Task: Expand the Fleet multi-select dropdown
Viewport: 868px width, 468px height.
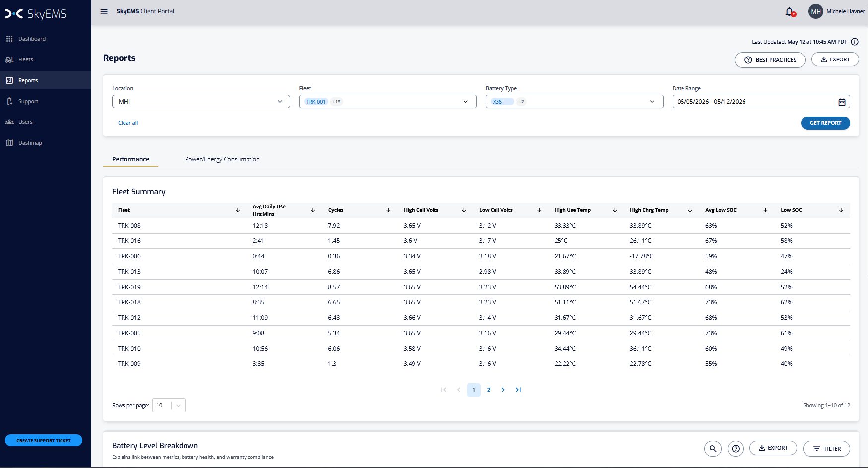Action: tap(388, 102)
